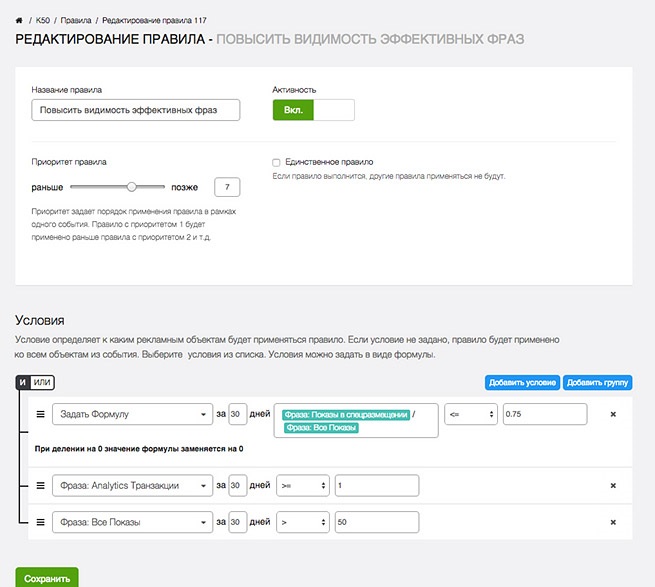Click drag handle of Analytics Транзакции row
Screen dimensions: 655x587
(x=41, y=485)
